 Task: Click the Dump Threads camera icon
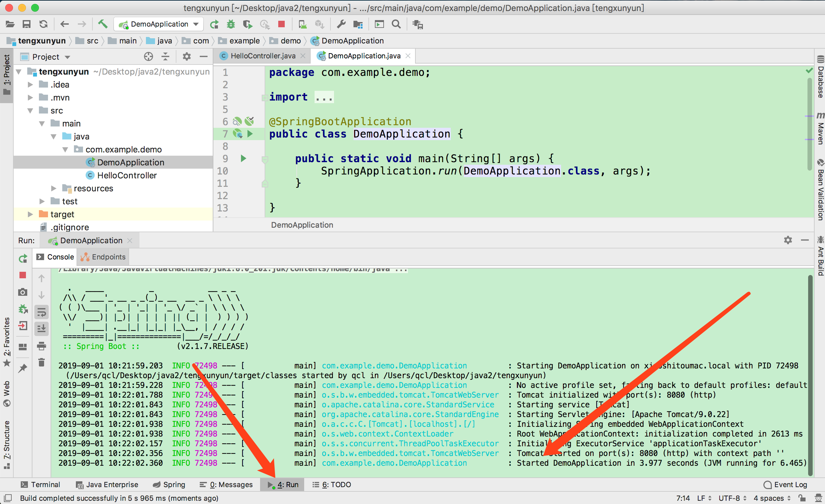23,292
